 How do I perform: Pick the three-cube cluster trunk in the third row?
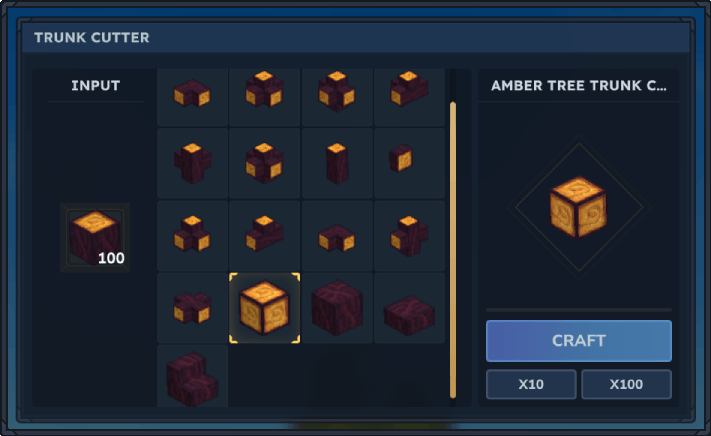[x=192, y=236]
